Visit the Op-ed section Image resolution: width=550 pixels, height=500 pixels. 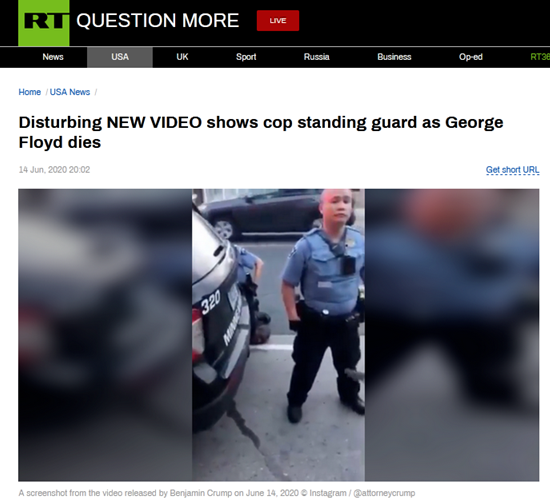(x=471, y=57)
